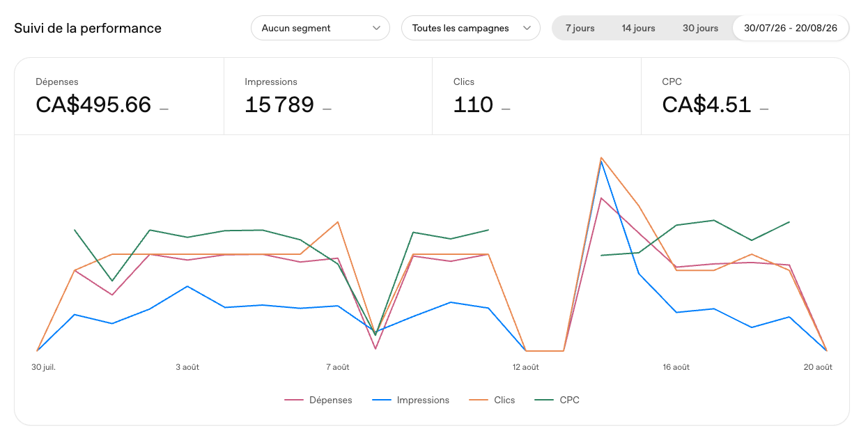The height and width of the screenshot is (436, 868).
Task: Select the 7 jours range
Action: [580, 29]
